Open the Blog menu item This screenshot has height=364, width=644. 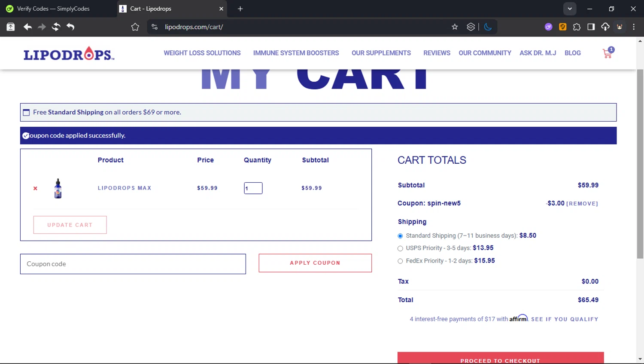click(x=572, y=53)
